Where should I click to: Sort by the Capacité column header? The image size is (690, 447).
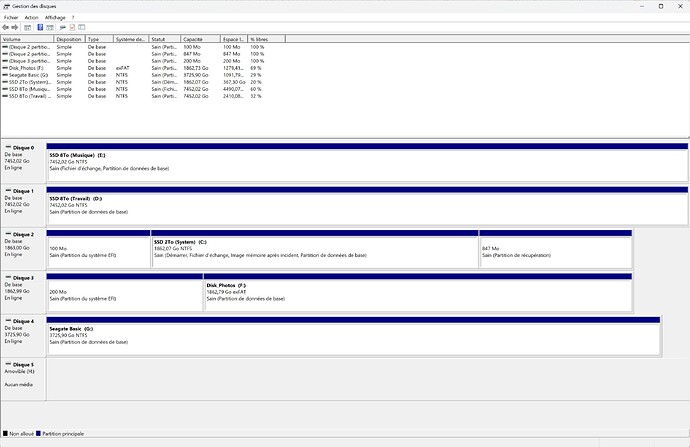pos(200,39)
